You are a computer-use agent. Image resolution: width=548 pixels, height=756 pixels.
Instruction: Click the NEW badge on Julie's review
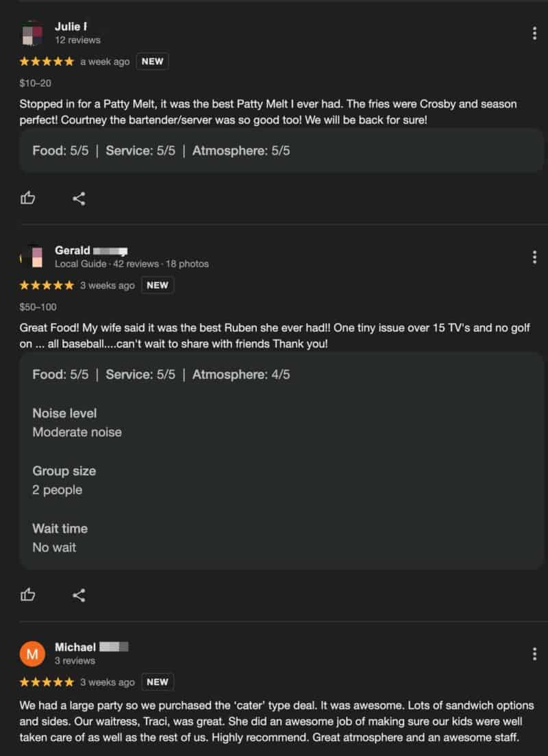point(152,62)
